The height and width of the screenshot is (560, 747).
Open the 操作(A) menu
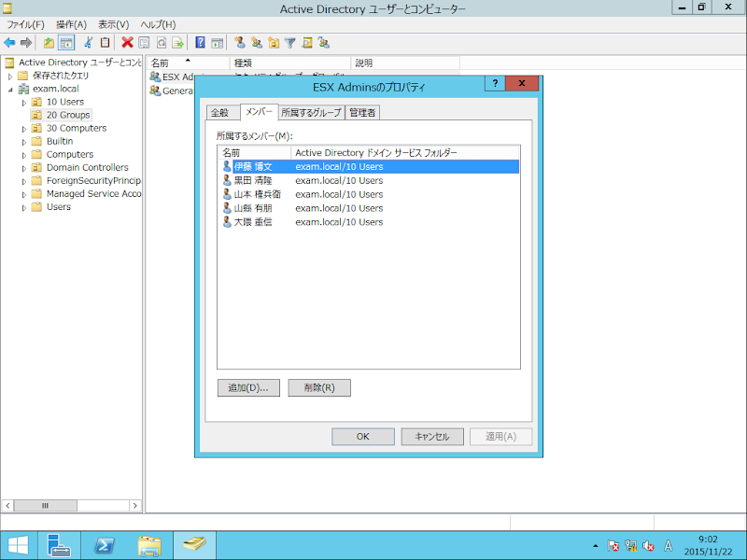click(x=71, y=25)
